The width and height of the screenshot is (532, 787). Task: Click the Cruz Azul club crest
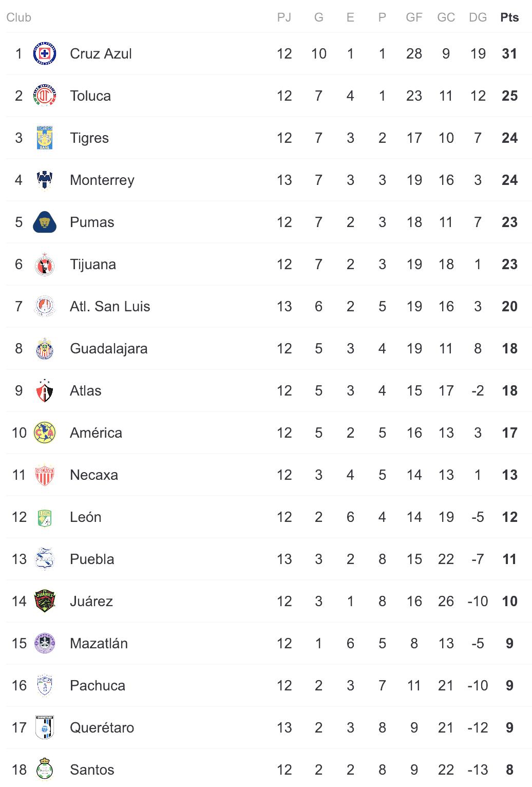coord(45,54)
